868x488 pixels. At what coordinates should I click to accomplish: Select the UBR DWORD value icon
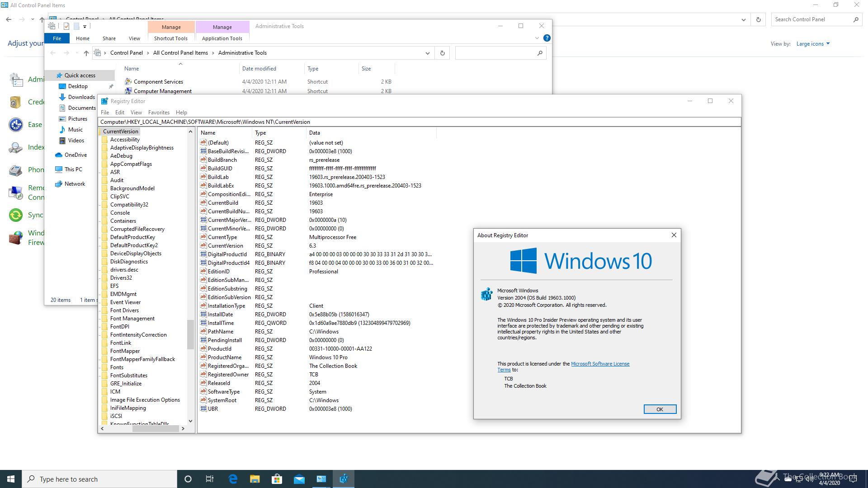[203, 408]
